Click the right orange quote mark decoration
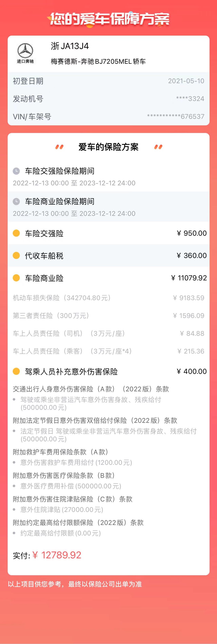The width and height of the screenshot is (217, 644). click(158, 147)
